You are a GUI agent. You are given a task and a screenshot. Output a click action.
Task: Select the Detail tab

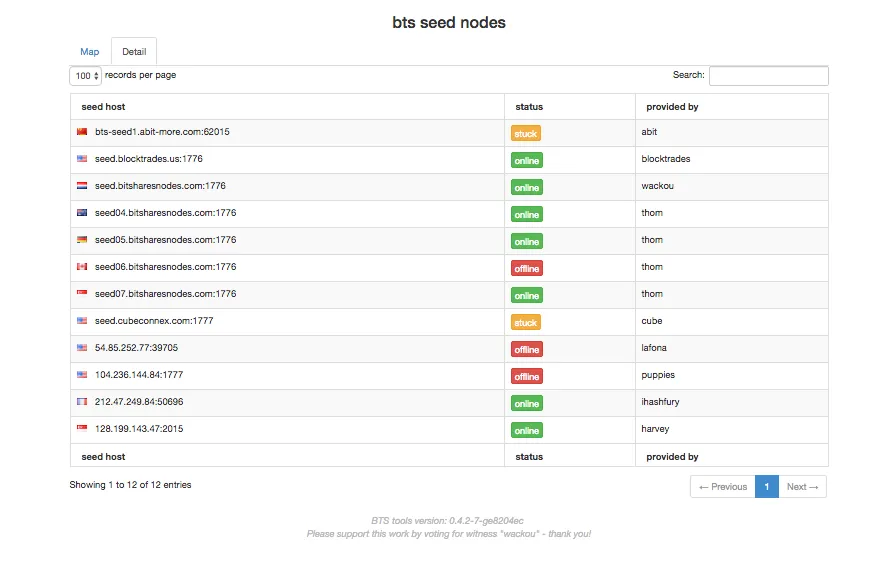[x=134, y=52]
